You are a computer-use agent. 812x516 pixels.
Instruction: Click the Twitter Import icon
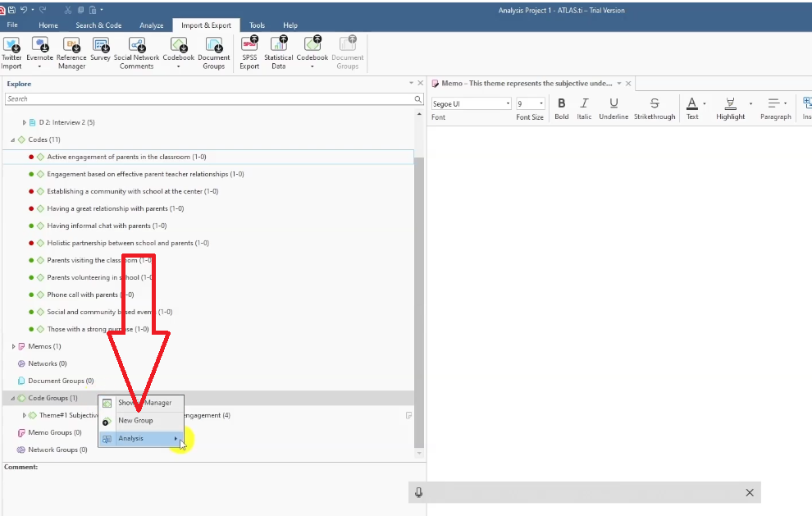click(11, 46)
